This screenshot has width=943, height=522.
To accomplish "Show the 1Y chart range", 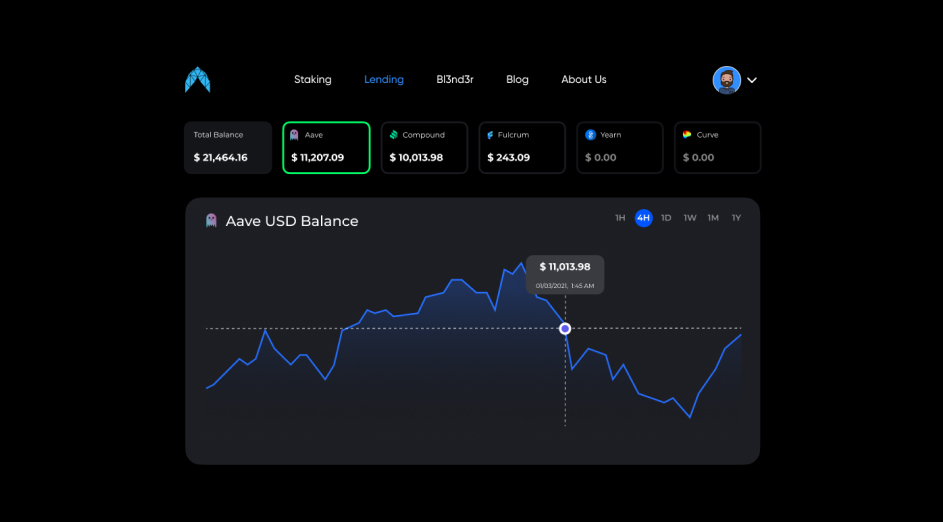I will click(736, 218).
